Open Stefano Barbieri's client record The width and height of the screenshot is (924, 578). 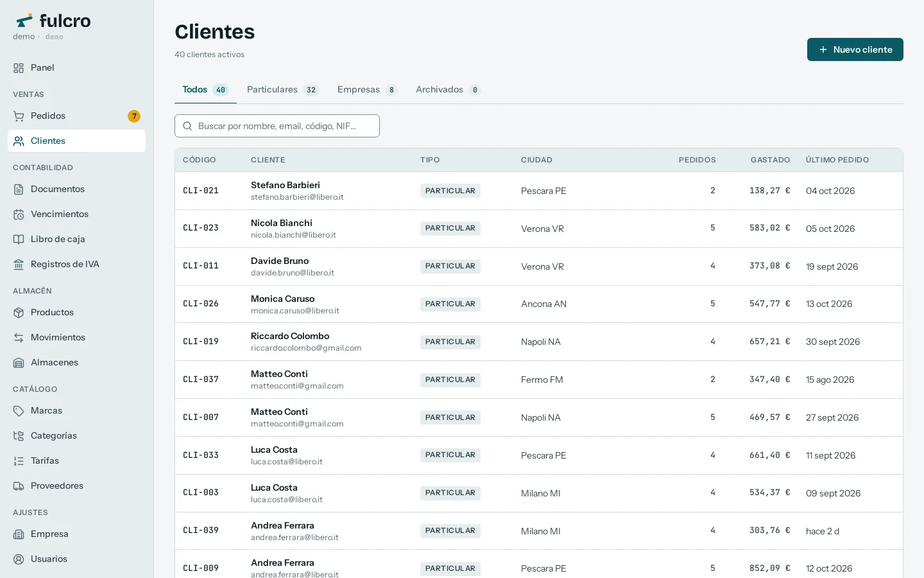pyautogui.click(x=538, y=191)
